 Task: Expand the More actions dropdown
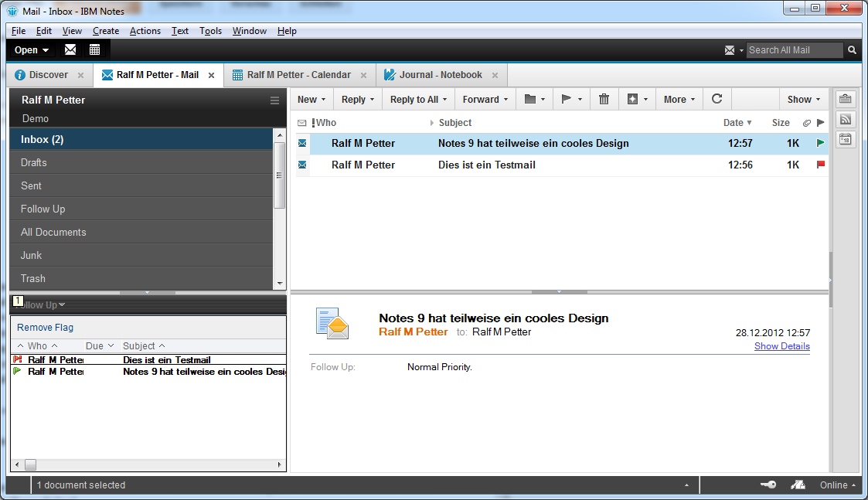point(679,99)
